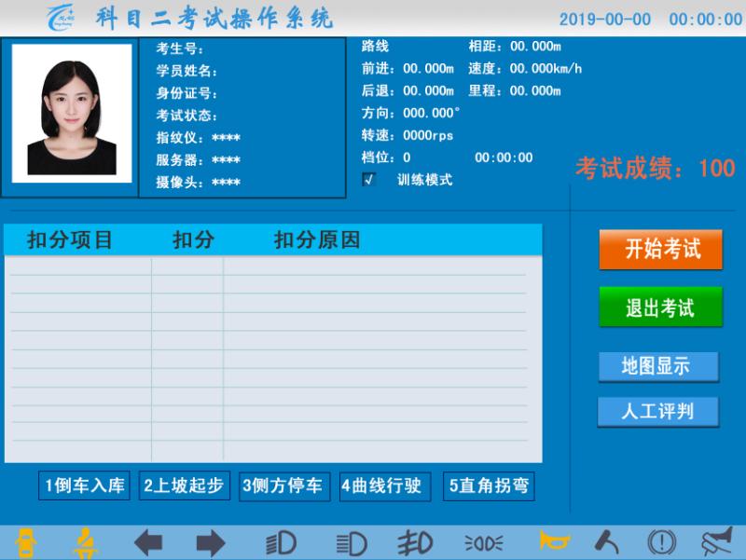Image resolution: width=746 pixels, height=560 pixels.
Task: Select the 5直角拐弯 exam item
Action: (489, 485)
